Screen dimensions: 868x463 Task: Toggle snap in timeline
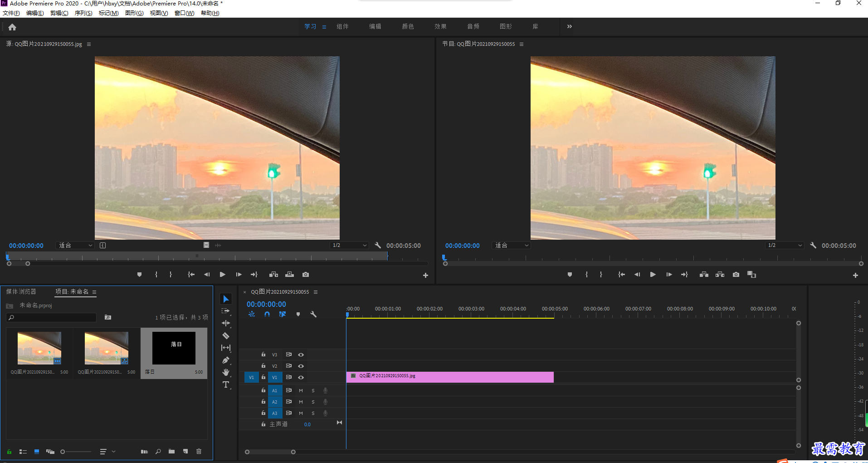(x=267, y=314)
